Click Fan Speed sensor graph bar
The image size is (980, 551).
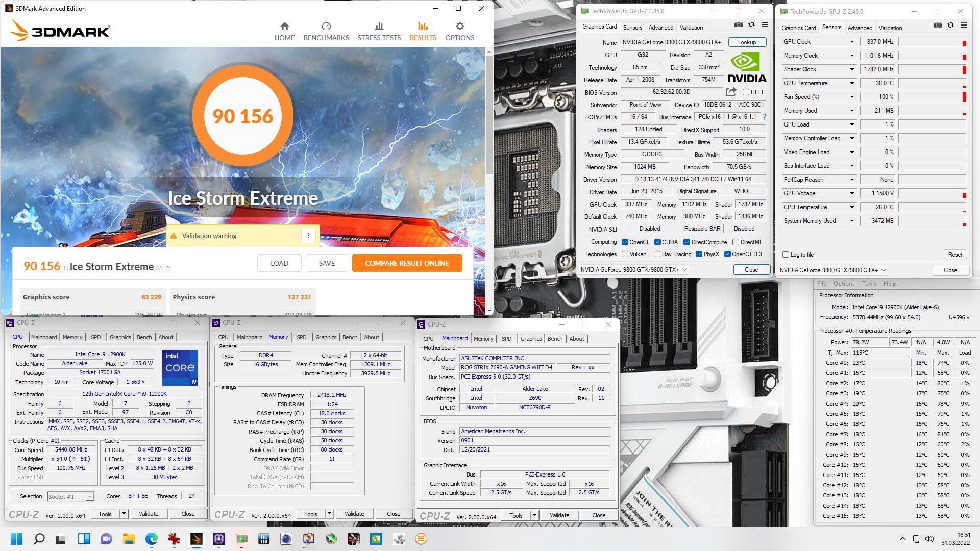pyautogui.click(x=933, y=97)
